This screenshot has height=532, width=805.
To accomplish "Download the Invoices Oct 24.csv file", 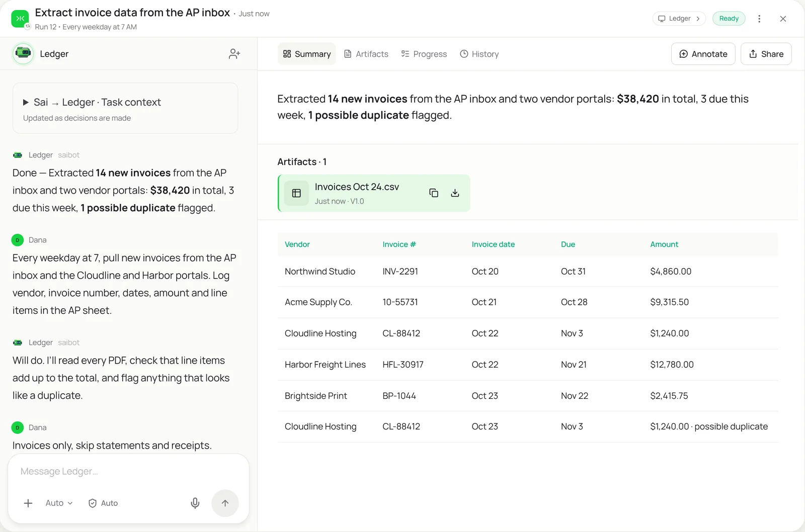I will (455, 193).
